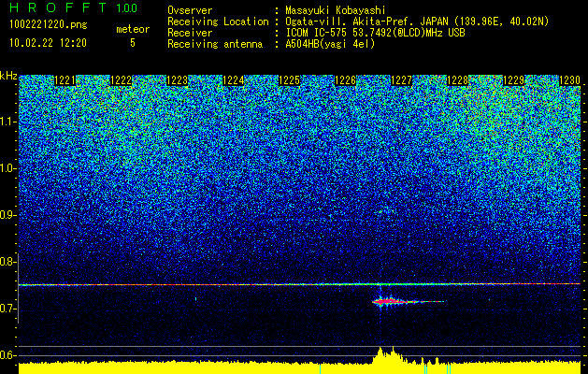Viewport: 588px width, 374px height.
Task: Click the 1227 time marker
Action: tap(401, 80)
